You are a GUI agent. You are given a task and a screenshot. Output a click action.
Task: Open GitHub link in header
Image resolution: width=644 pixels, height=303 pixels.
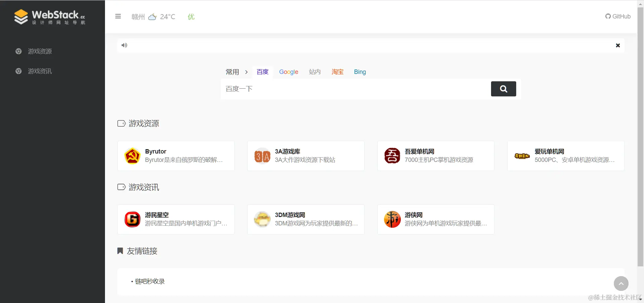click(618, 16)
